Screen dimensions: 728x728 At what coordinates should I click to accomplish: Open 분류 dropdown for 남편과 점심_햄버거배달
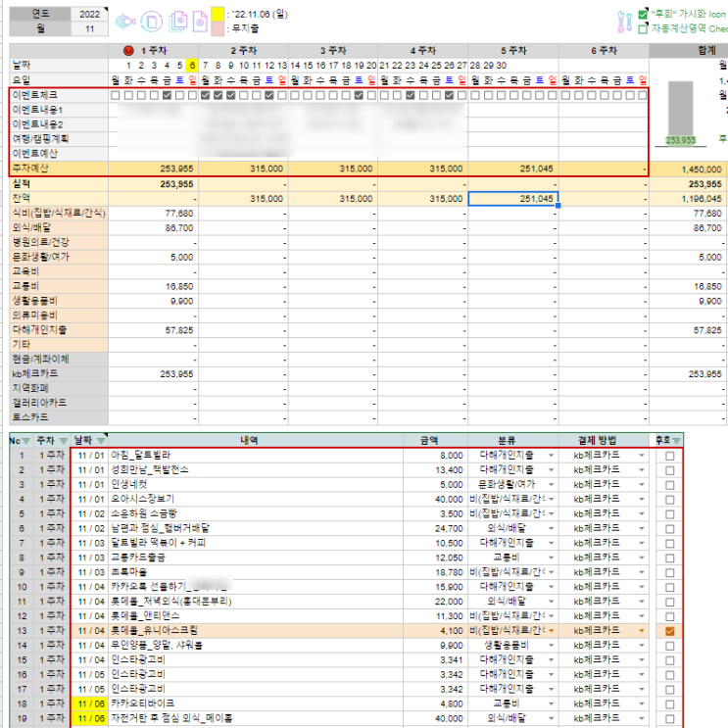(x=551, y=529)
